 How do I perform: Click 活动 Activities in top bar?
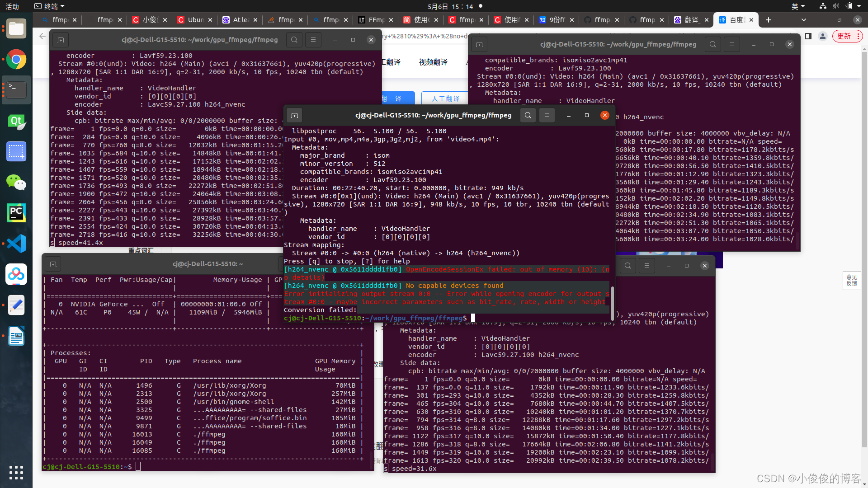(12, 6)
